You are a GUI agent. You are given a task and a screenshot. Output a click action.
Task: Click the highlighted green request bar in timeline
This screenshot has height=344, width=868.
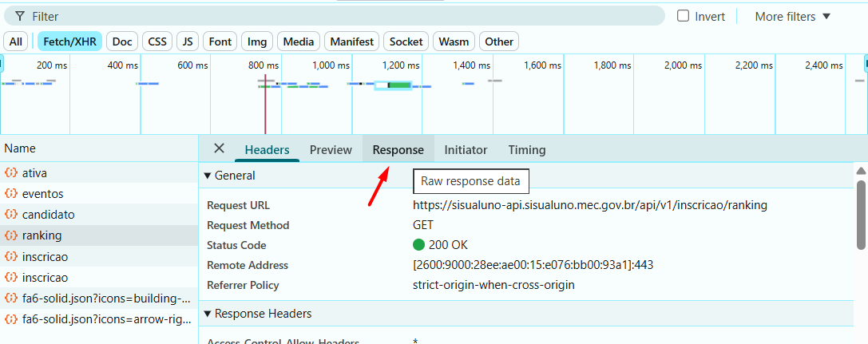point(393,85)
